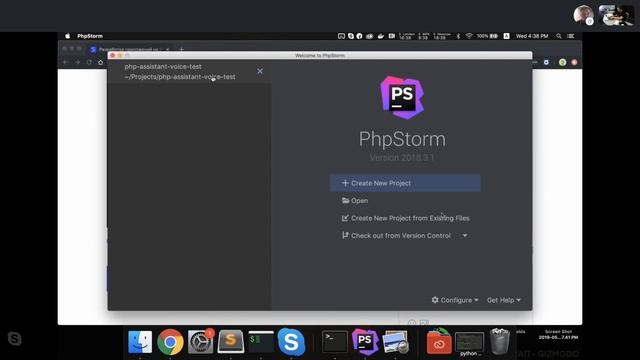Image resolution: width=640 pixels, height=360 pixels.
Task: Click the Docker whale icon in menu bar
Action: coord(380,36)
